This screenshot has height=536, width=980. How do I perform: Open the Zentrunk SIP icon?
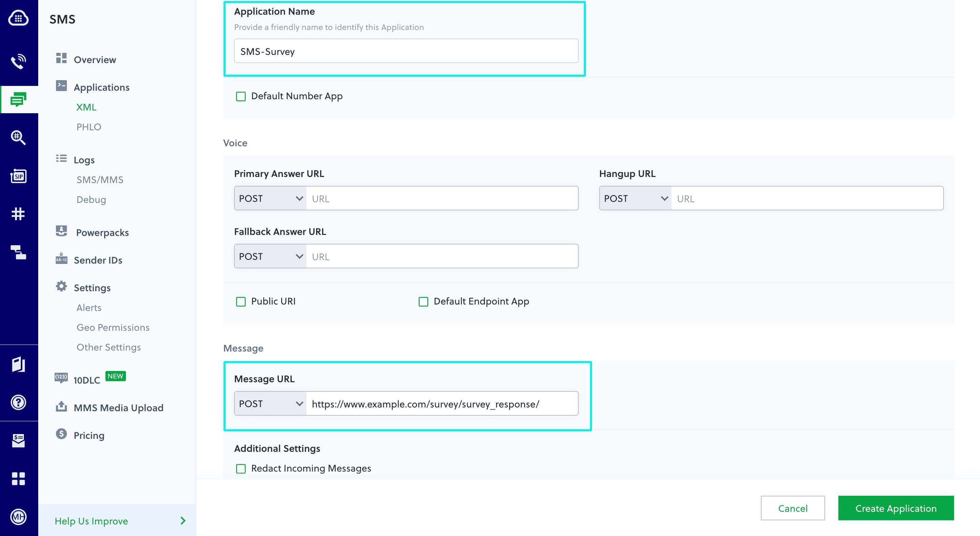19,176
